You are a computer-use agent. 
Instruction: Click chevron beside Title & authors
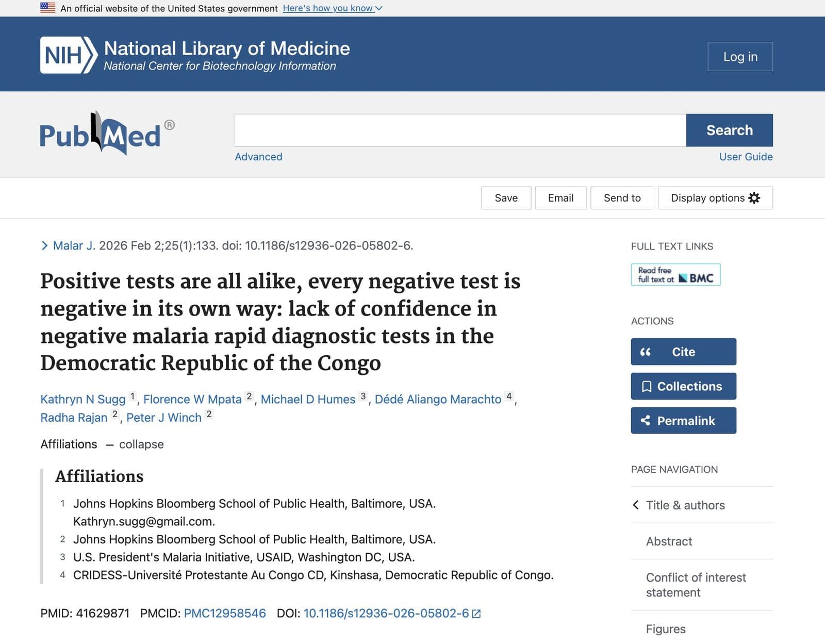point(636,505)
